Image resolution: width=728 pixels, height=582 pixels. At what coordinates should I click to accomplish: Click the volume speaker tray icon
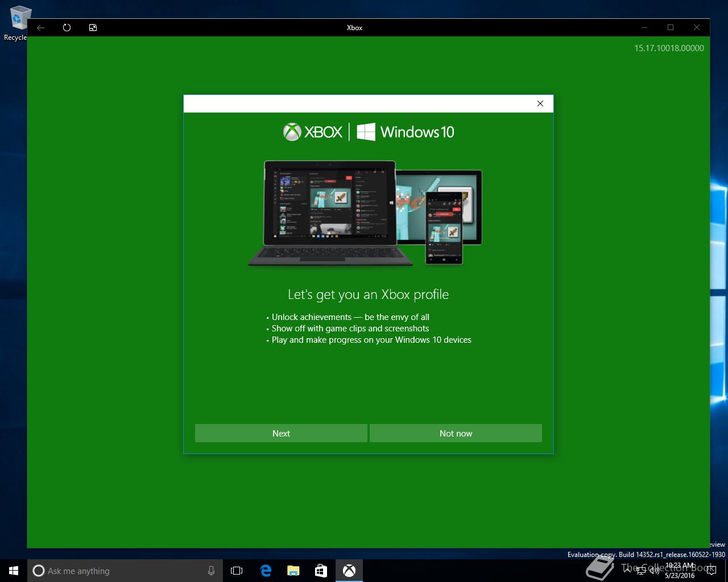pyautogui.click(x=654, y=571)
